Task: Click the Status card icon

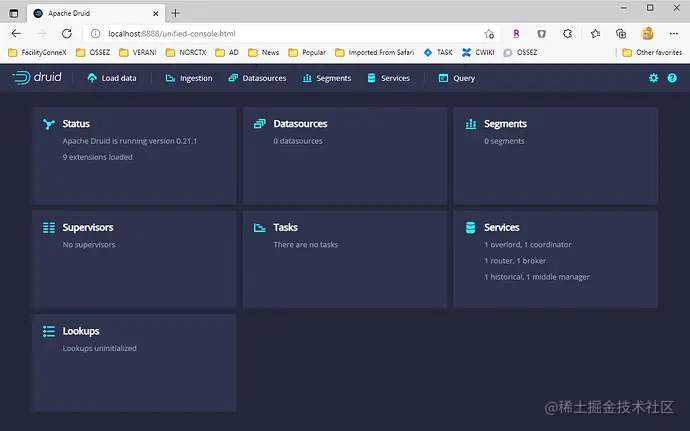Action: 48,124
